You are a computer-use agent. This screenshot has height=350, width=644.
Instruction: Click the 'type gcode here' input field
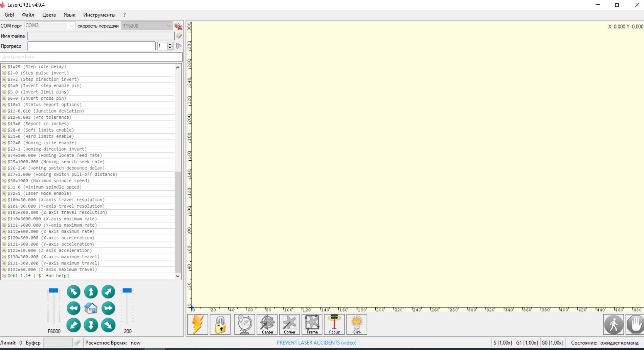click(91, 57)
